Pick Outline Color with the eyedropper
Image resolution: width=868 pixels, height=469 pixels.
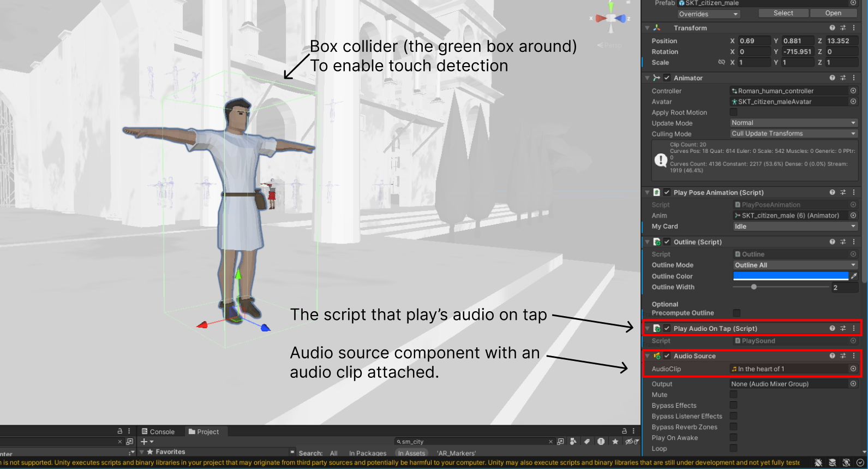coord(854,276)
